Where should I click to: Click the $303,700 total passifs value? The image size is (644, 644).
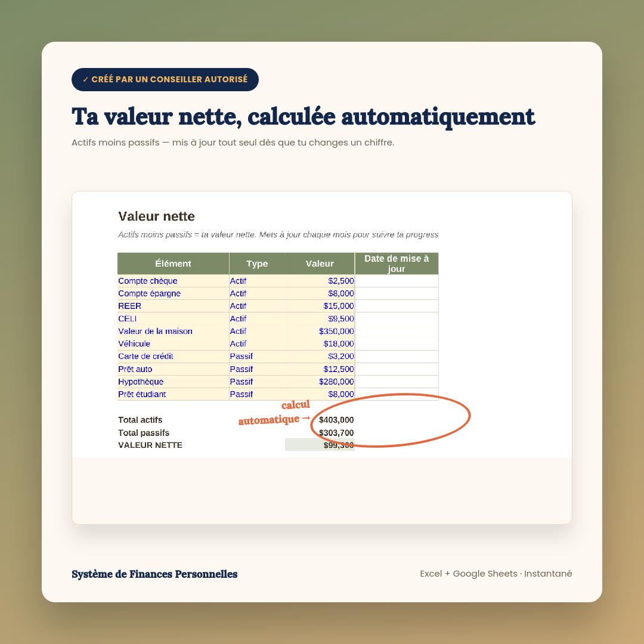(x=336, y=433)
